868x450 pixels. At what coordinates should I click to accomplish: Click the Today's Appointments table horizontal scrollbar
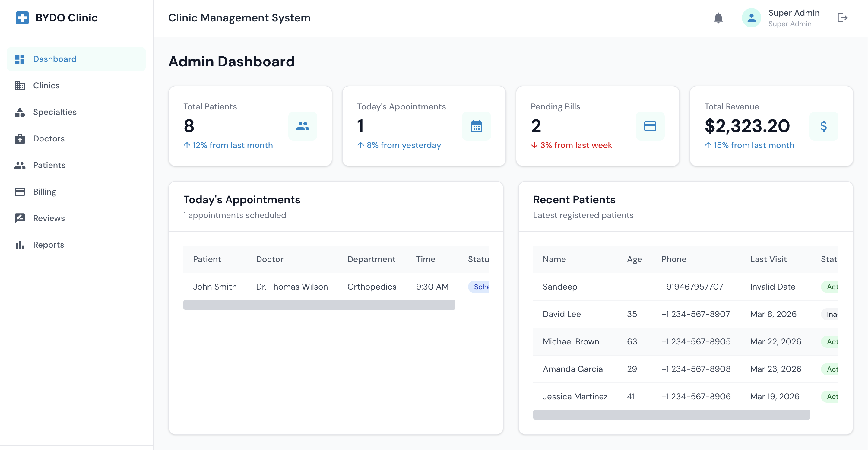tap(319, 305)
